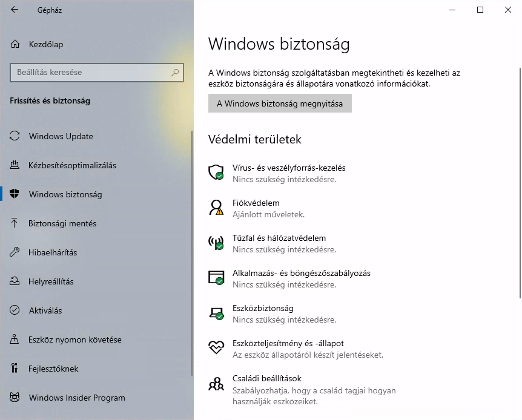Image resolution: width=522 pixels, height=420 pixels.
Task: Click the Aktiválás checkmark circle icon
Action: pos(15,310)
